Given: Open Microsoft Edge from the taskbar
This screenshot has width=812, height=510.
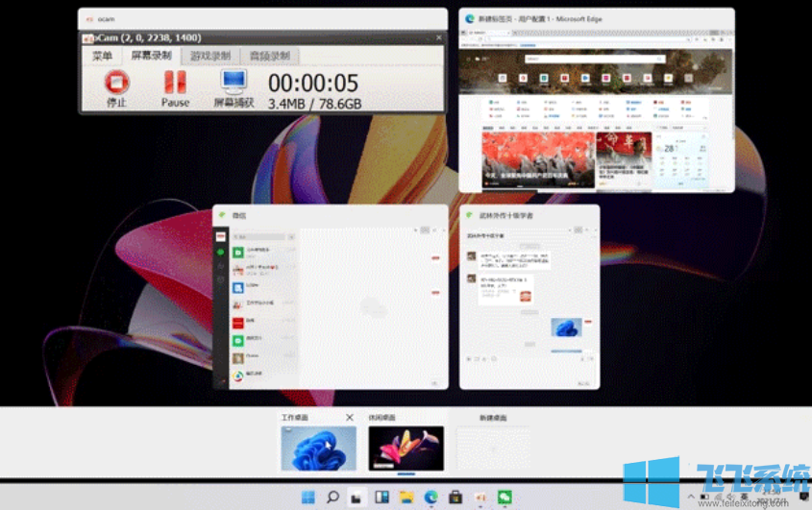Looking at the screenshot, I should tap(431, 498).
